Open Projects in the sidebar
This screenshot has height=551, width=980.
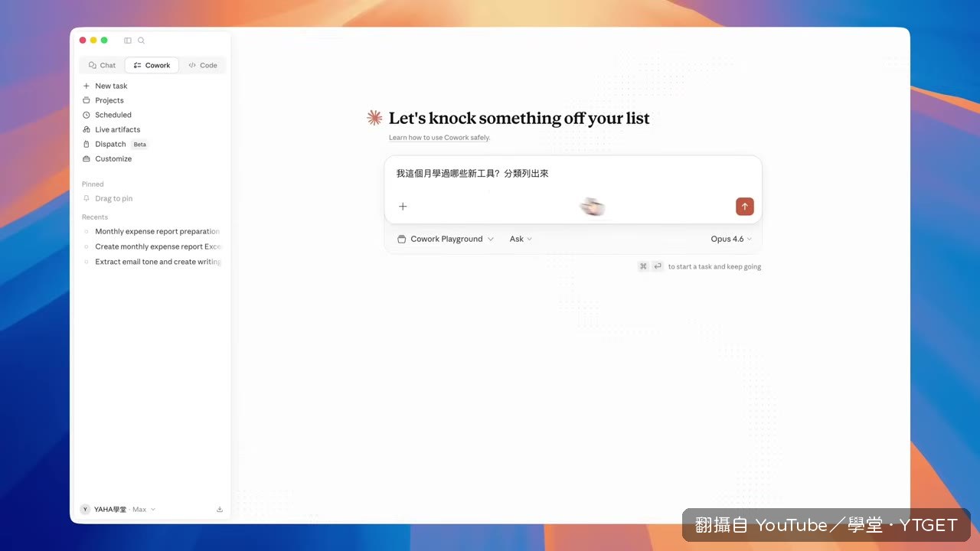point(103,100)
